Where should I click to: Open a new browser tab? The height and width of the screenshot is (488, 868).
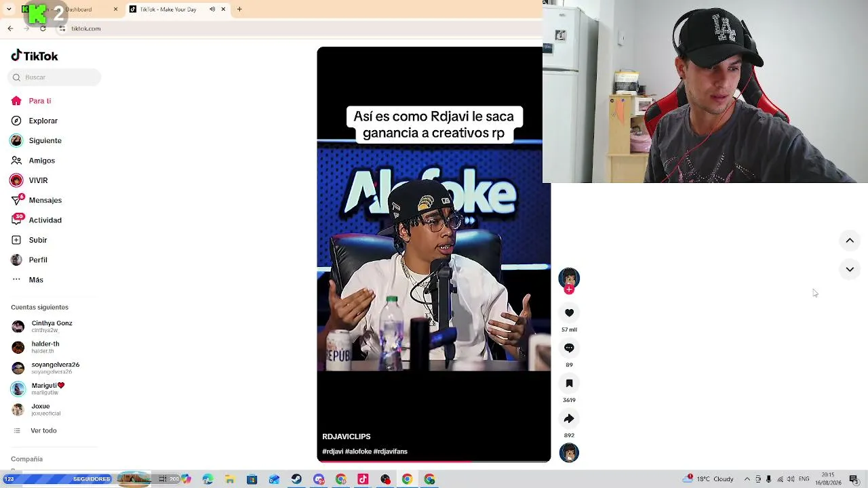239,9
